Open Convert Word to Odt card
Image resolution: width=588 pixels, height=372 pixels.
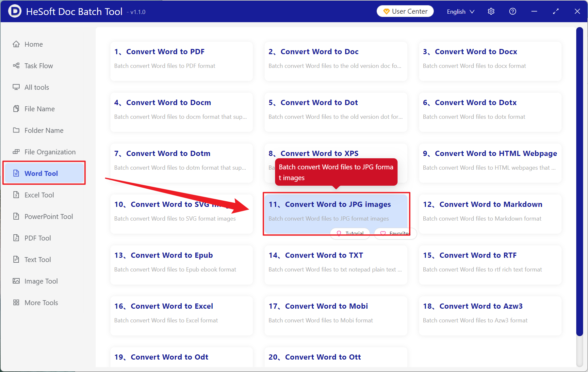(182, 357)
